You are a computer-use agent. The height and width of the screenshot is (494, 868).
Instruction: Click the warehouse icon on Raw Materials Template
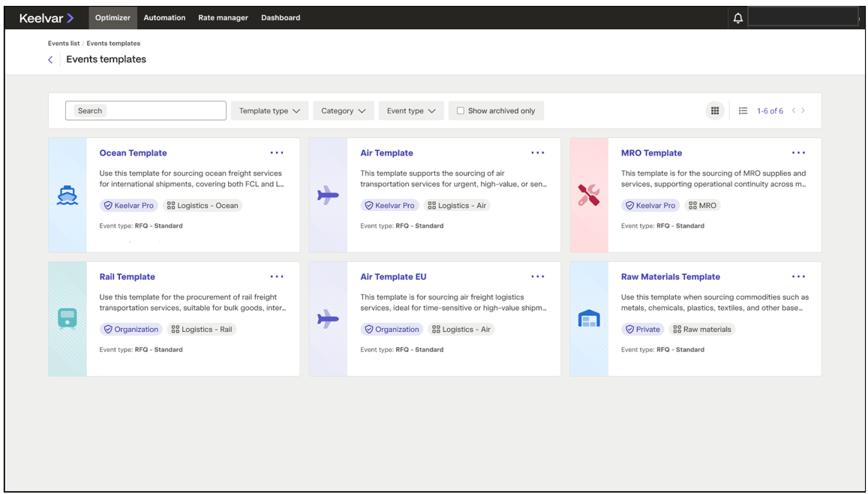pyautogui.click(x=589, y=318)
